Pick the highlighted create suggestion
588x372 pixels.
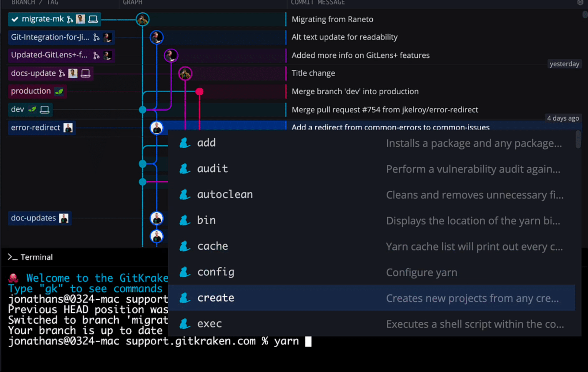coord(372,298)
